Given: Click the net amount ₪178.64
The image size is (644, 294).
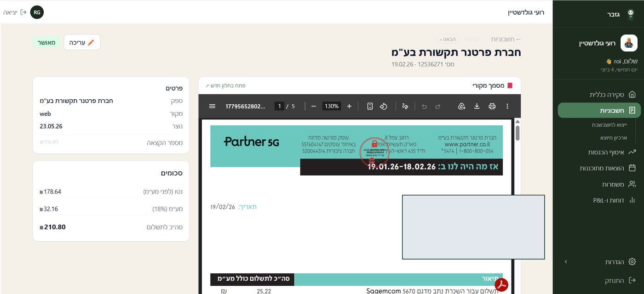Looking at the screenshot, I should click(51, 192).
